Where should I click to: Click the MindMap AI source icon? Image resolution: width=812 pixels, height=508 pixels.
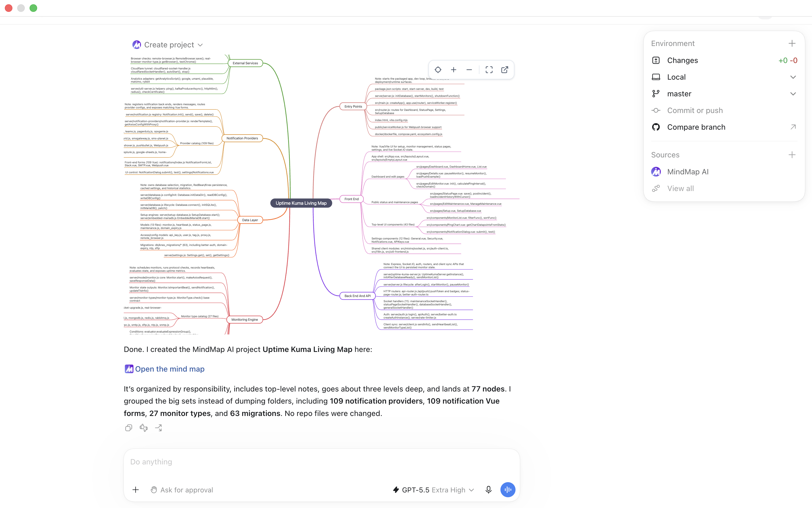click(656, 172)
